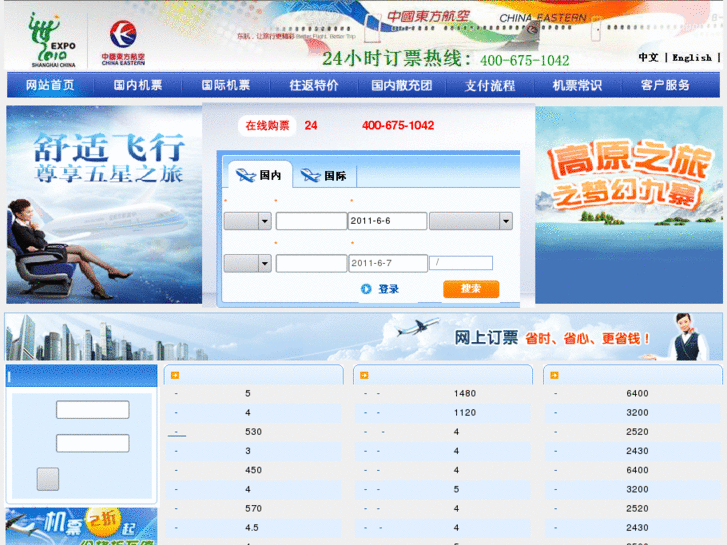Click the 网上订票 wide banner
Image resolution: width=727 pixels, height=545 pixels.
click(x=364, y=337)
